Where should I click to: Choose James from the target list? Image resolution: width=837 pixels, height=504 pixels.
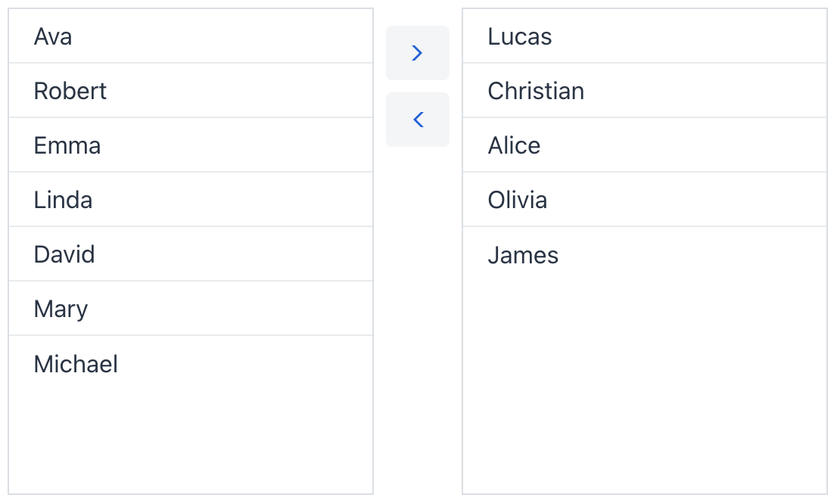point(645,255)
